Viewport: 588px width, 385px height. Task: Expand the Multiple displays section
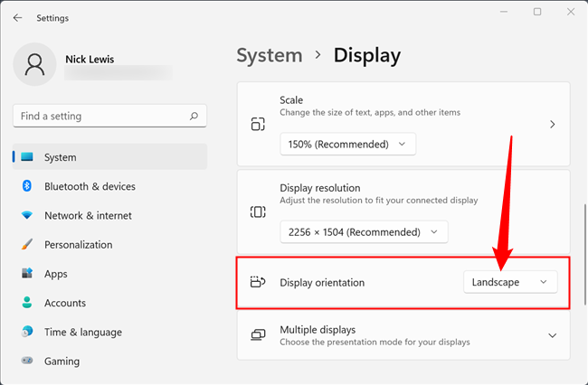[552, 335]
